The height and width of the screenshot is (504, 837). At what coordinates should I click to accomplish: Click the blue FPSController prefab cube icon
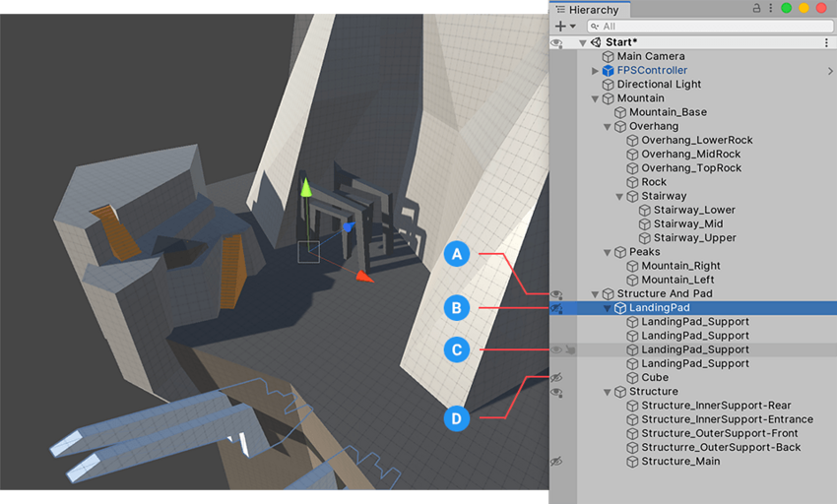coord(608,71)
